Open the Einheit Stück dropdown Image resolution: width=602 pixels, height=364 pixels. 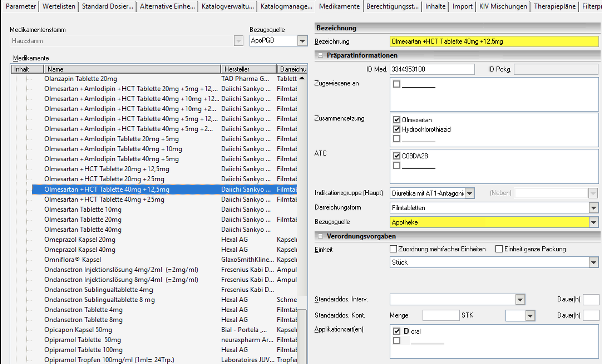594,262
